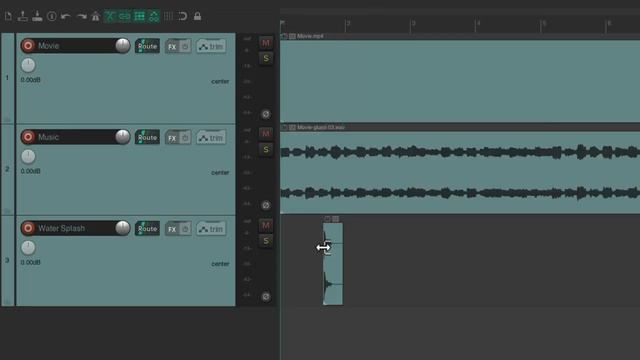Solo the Movie track
This screenshot has height=360, width=640.
tap(266, 58)
